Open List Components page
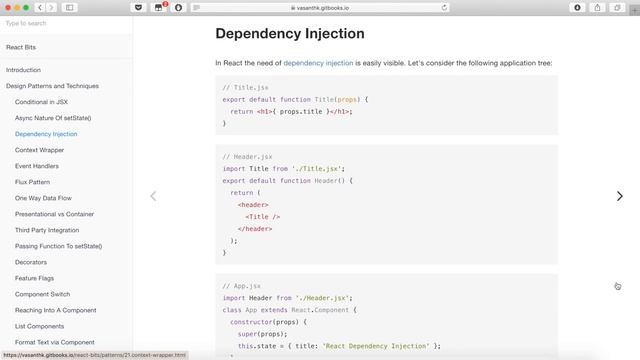This screenshot has width=640, height=360. pyautogui.click(x=39, y=326)
